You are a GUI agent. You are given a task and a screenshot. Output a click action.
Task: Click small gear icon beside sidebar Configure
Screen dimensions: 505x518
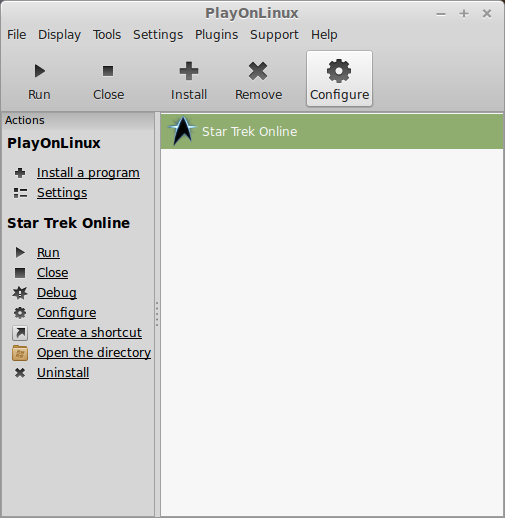[x=20, y=313]
